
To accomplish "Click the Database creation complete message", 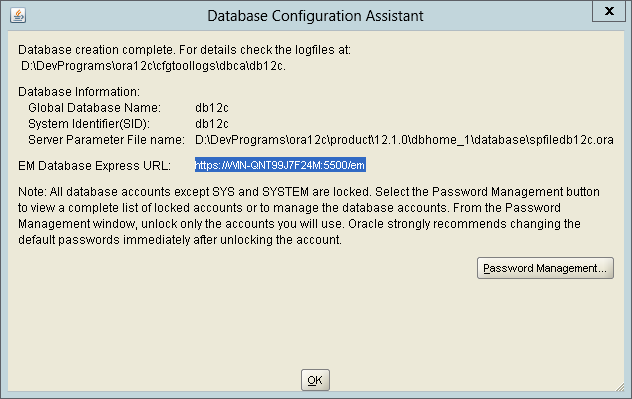I will [x=184, y=50].
